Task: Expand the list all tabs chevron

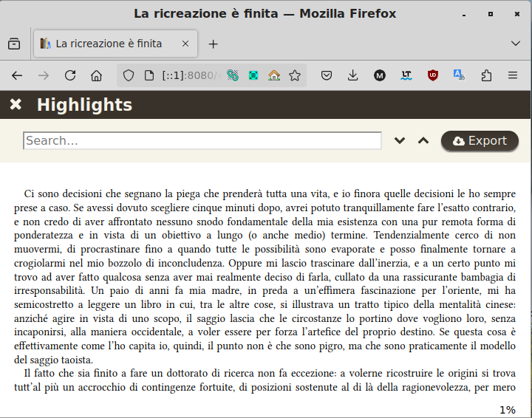Action: click(x=516, y=44)
